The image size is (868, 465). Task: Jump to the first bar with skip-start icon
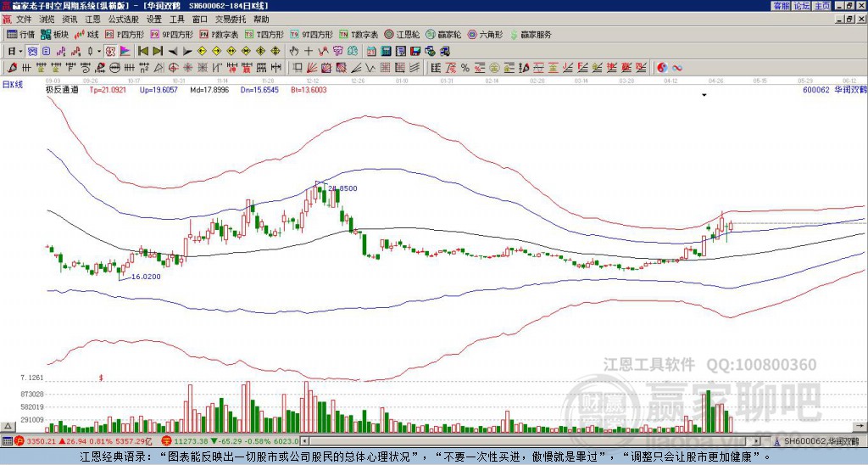tap(142, 51)
